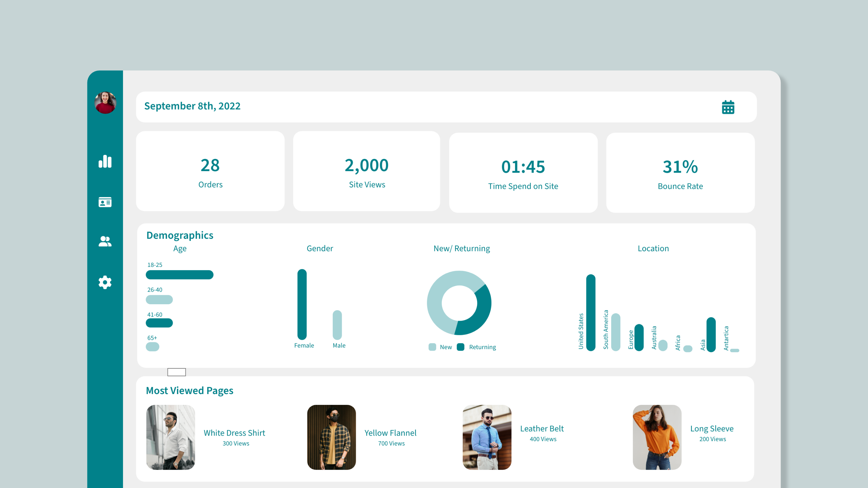Click the New legend color swatch
The width and height of the screenshot is (868, 488).
pos(432,347)
